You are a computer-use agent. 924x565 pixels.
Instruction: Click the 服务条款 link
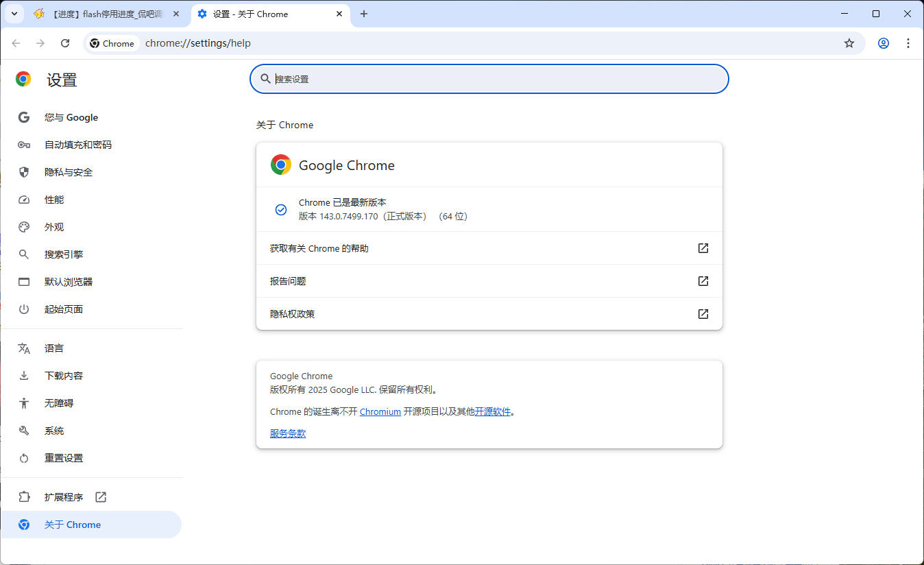click(x=288, y=433)
